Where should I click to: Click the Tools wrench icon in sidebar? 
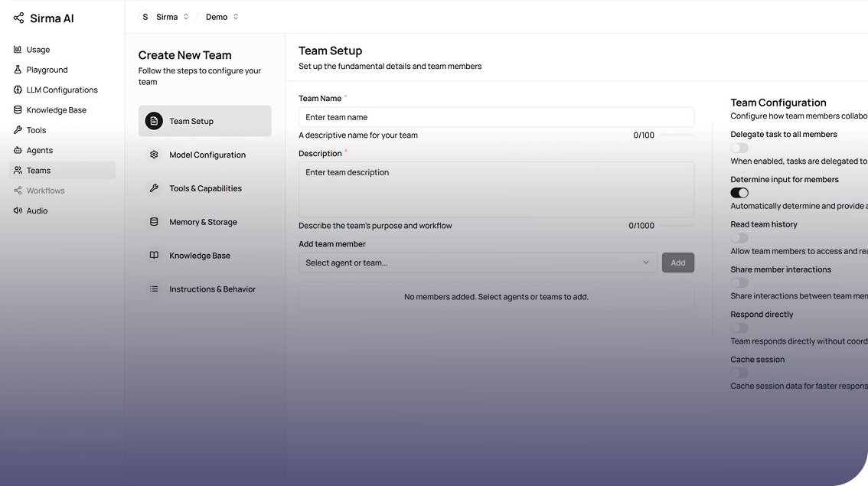[x=18, y=130]
